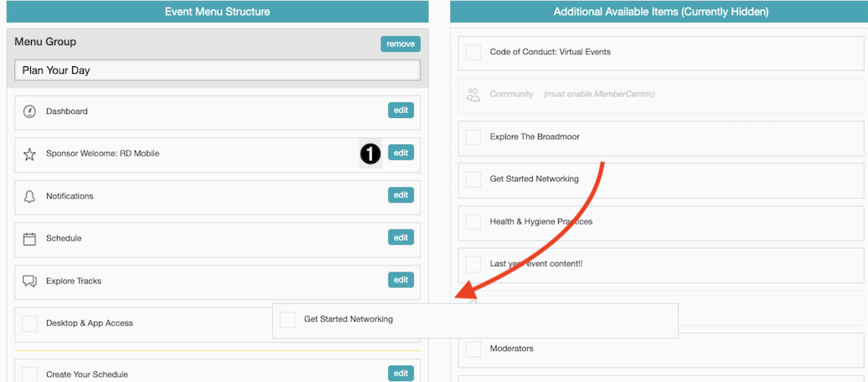Click the Menu Group heading
This screenshot has width=868, height=382.
[x=45, y=42]
